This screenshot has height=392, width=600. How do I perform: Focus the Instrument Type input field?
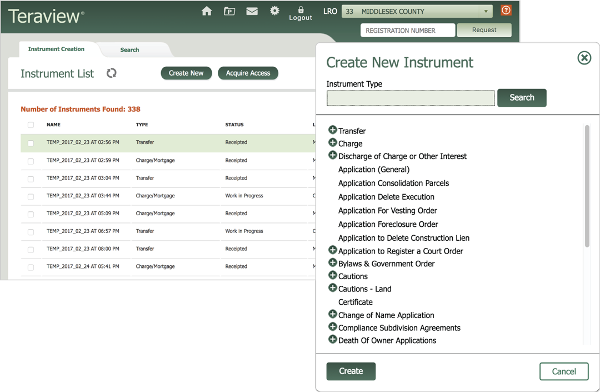(411, 98)
